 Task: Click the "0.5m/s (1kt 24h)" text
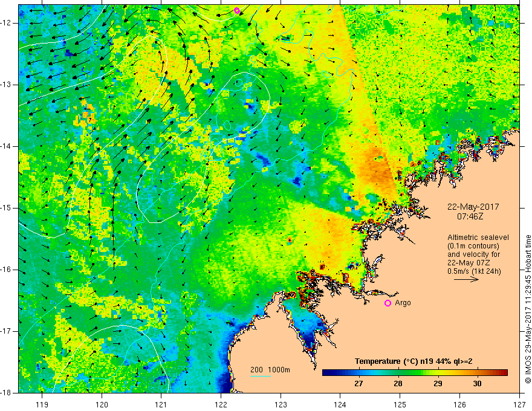(x=475, y=271)
